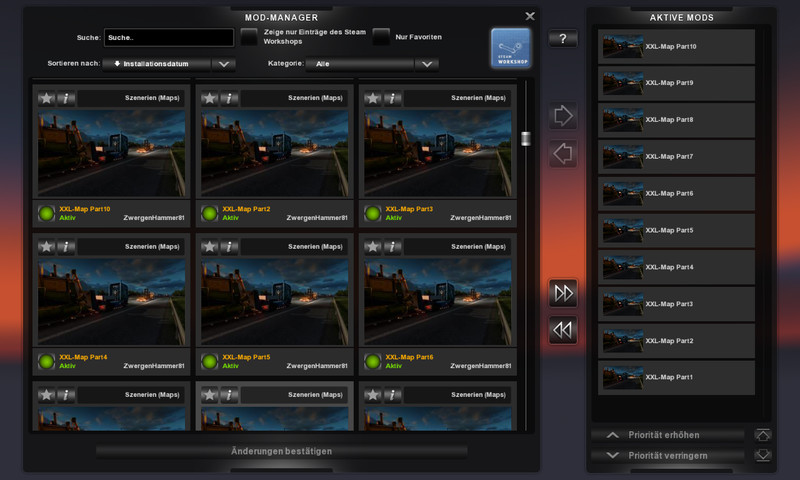Move mod to lowest priority icon

[x=763, y=454]
